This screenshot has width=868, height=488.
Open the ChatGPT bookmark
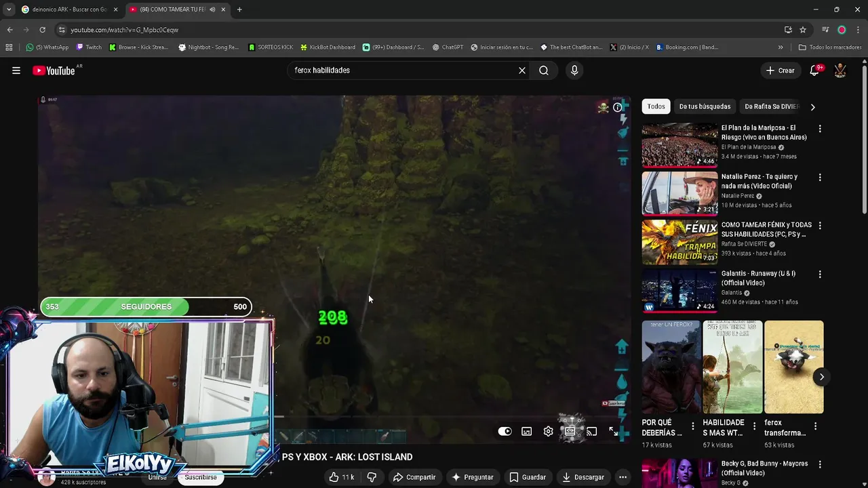[448, 47]
